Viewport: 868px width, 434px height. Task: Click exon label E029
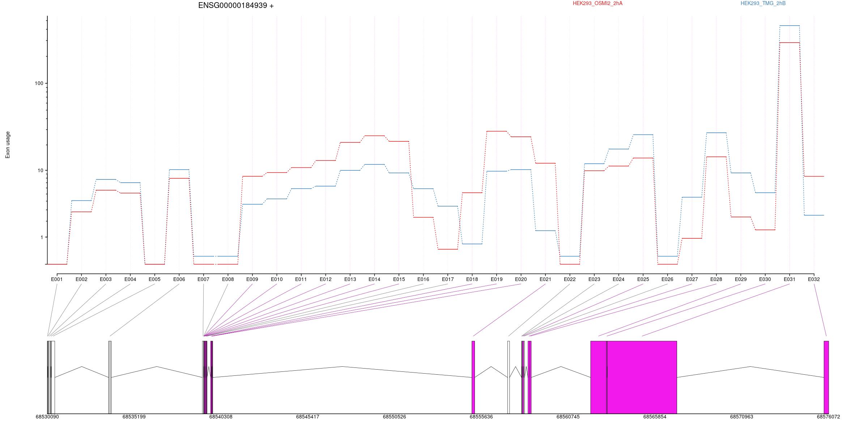pyautogui.click(x=741, y=279)
